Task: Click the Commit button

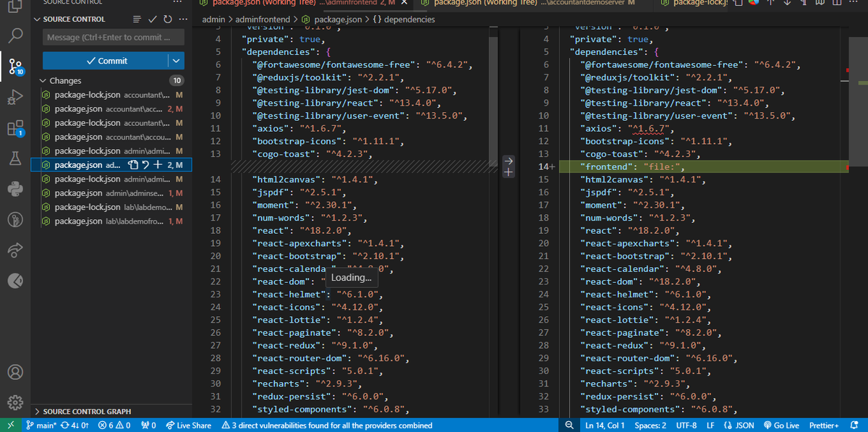Action: point(106,61)
